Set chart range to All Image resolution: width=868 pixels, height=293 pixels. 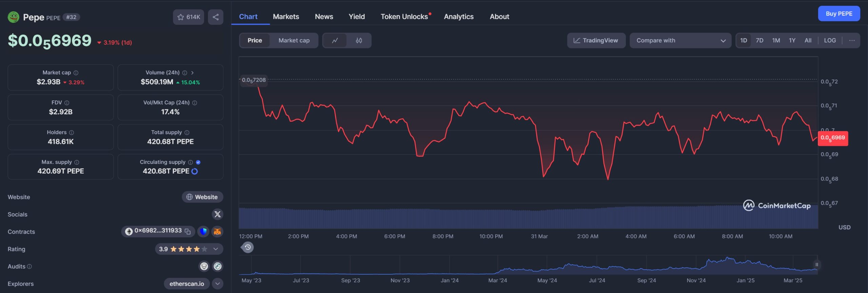(808, 40)
